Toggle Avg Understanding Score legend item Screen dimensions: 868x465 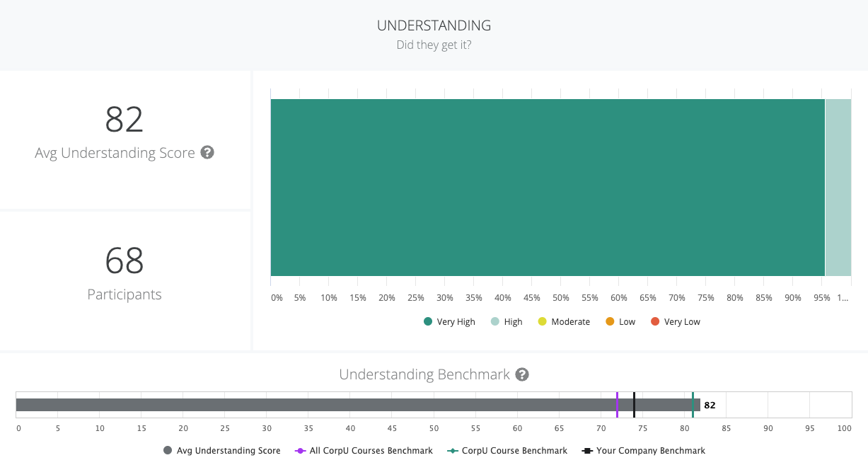(x=221, y=451)
